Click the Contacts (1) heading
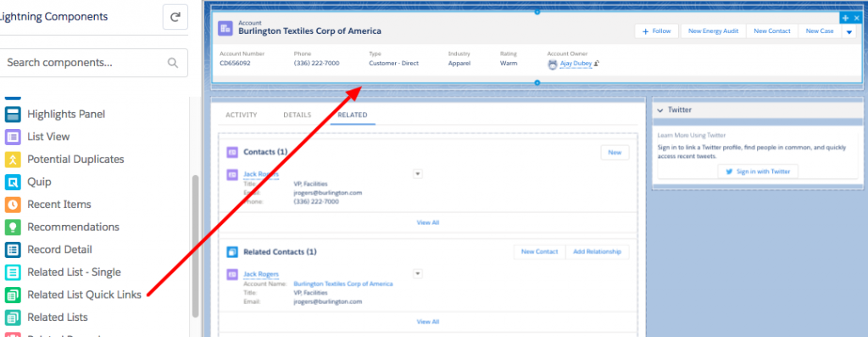The width and height of the screenshot is (868, 337). click(265, 152)
